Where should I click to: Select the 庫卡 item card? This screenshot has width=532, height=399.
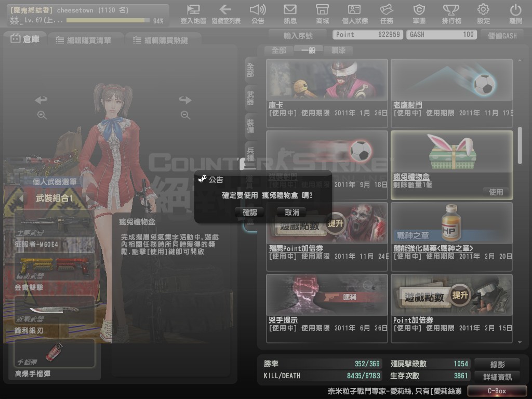[327, 94]
